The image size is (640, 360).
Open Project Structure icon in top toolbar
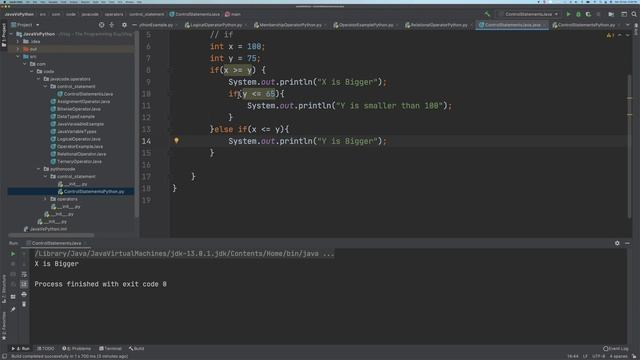[x=611, y=14]
